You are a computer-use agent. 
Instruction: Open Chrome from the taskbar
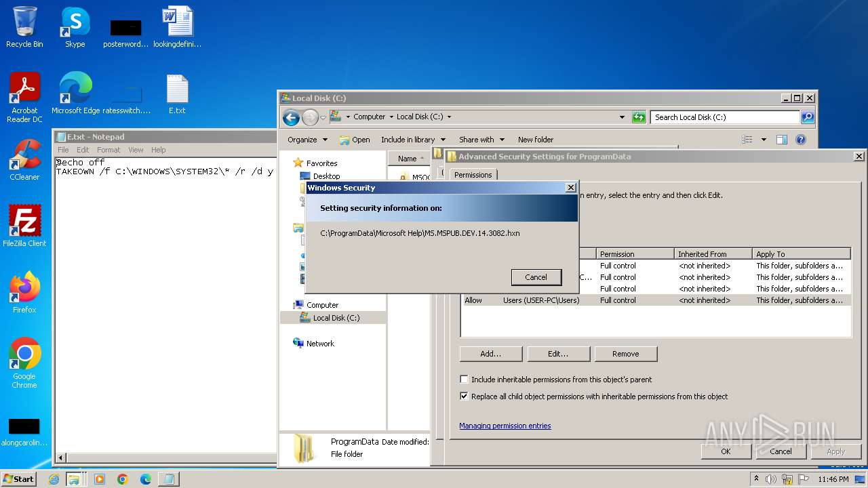[123, 479]
